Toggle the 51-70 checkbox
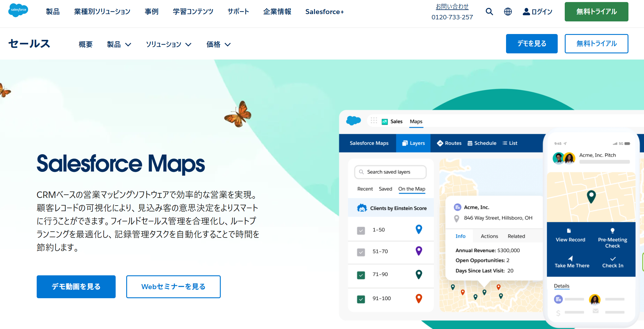 pyautogui.click(x=361, y=252)
